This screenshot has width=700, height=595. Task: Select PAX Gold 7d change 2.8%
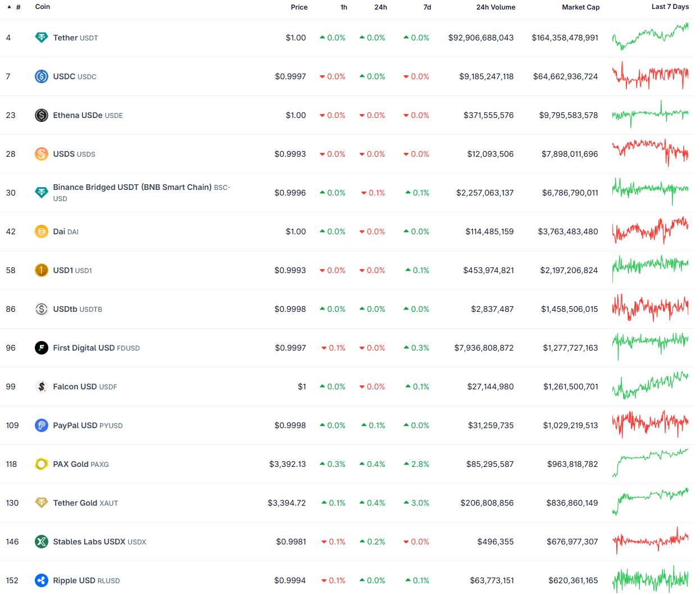(x=417, y=464)
